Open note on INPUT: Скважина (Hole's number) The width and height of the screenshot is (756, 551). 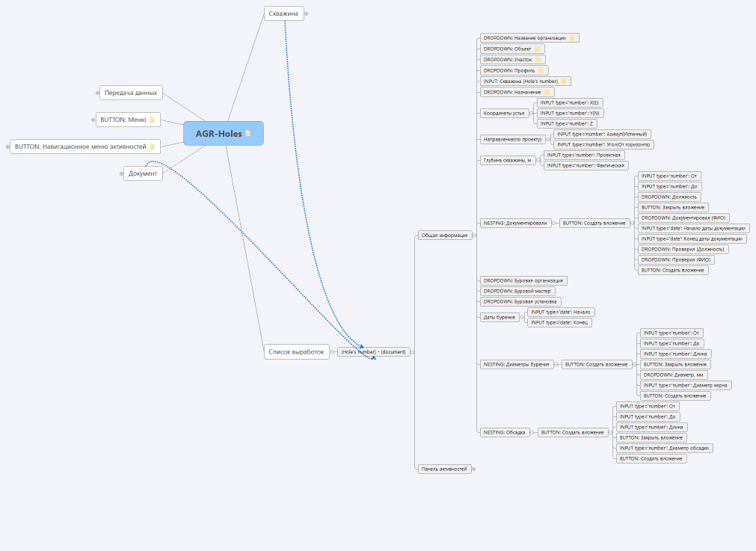pyautogui.click(x=564, y=81)
